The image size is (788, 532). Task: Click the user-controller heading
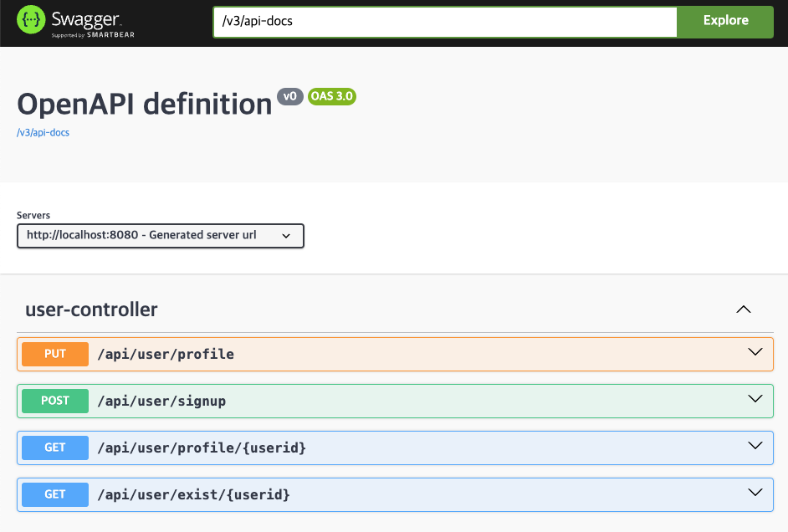[x=91, y=309]
